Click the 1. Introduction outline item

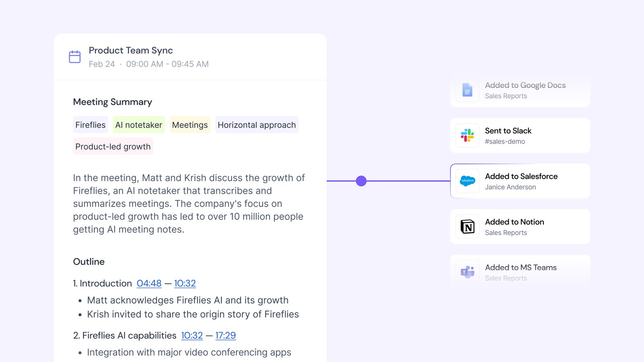(x=102, y=283)
